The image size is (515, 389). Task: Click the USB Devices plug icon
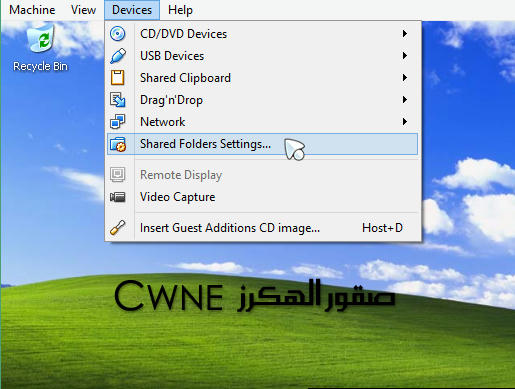(x=118, y=56)
